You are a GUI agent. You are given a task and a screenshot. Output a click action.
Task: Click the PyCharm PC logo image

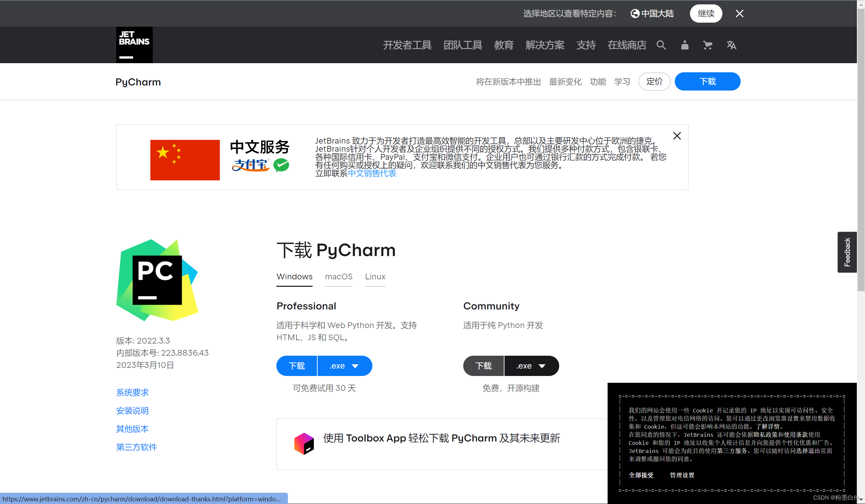(157, 280)
